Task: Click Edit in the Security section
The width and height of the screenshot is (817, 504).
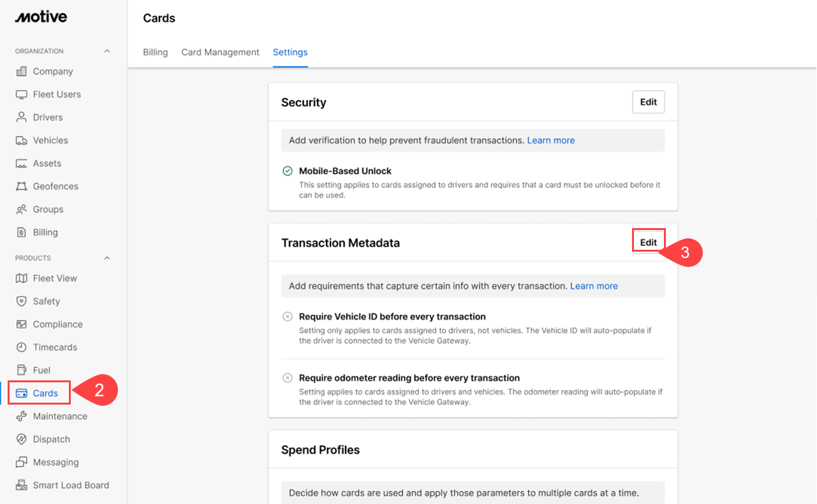Action: tap(648, 102)
